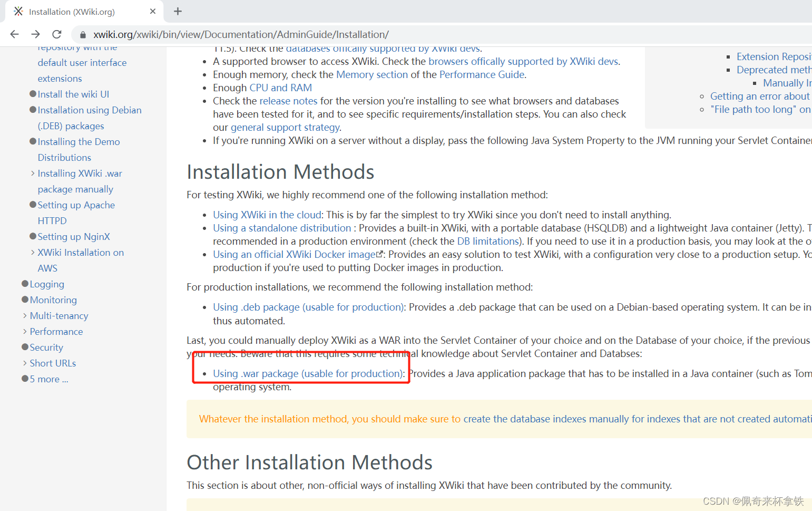Screen dimensions: 812x511
Task: Open Using .deb package (usable for production)
Action: (308, 307)
